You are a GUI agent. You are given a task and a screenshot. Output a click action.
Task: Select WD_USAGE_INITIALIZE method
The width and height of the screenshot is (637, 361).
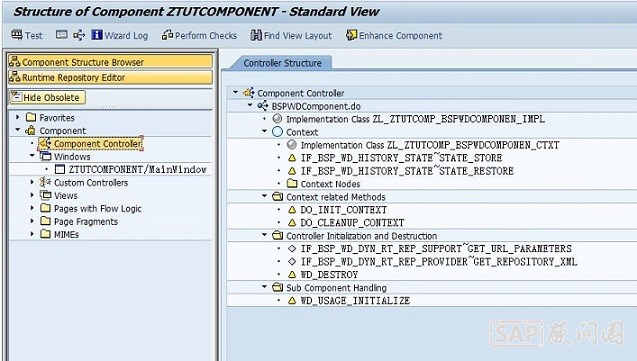tap(355, 301)
